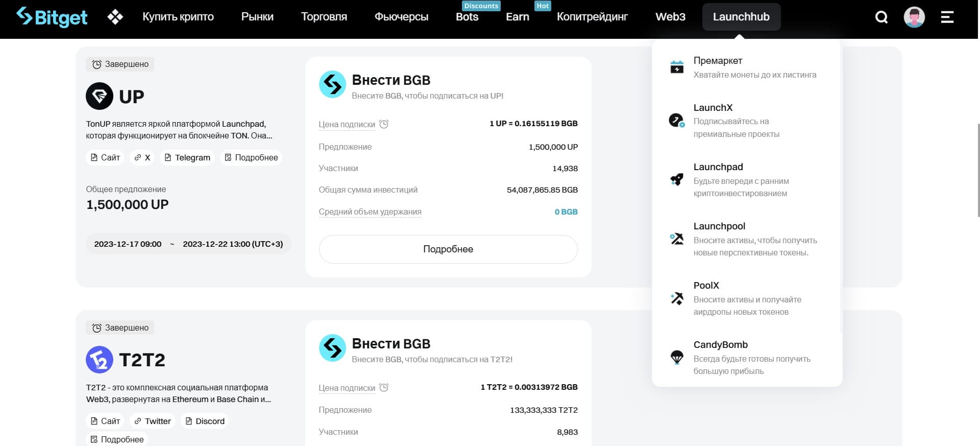Open UP project Telegram link

[187, 157]
